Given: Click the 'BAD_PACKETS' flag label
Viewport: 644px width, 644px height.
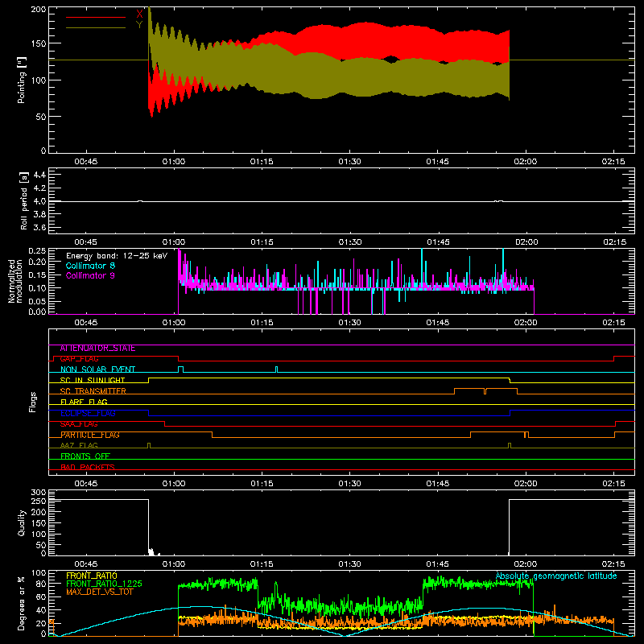Looking at the screenshot, I should pos(88,467).
